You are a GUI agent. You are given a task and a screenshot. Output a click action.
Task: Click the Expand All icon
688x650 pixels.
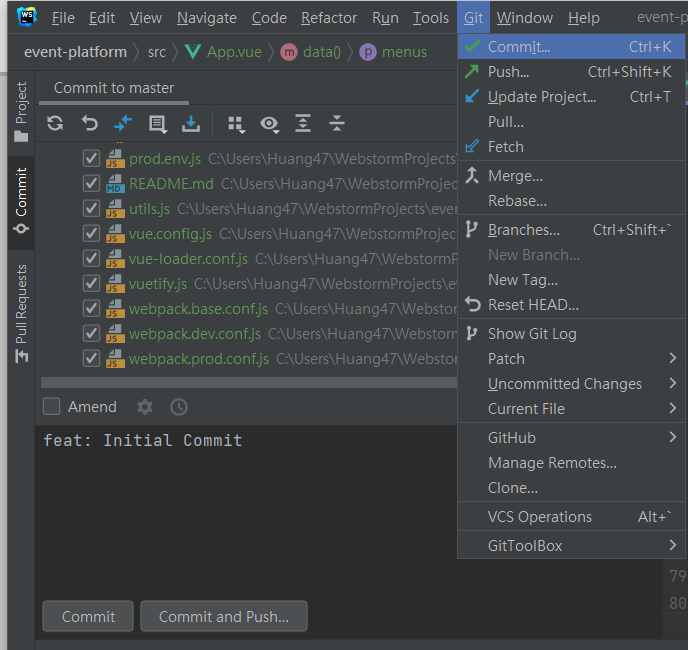[x=303, y=123]
